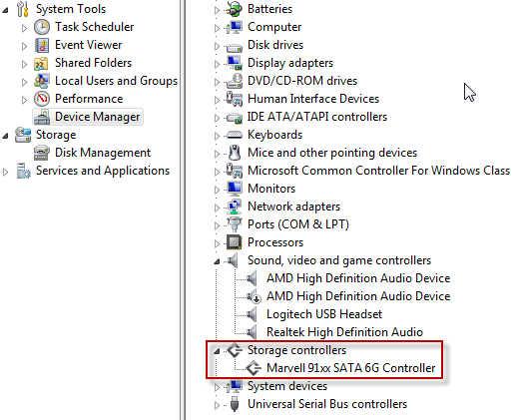Click the vertical splitter between the panes
This screenshot has width=520, height=420.
click(183, 210)
